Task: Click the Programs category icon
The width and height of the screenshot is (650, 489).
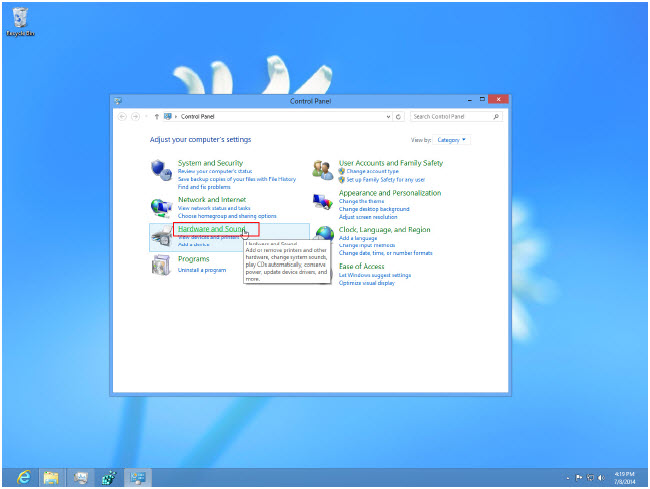Action: pyautogui.click(x=161, y=265)
